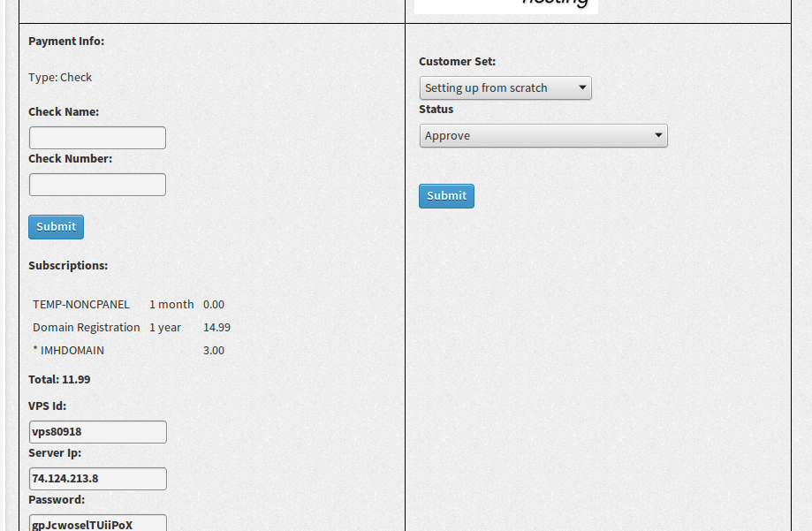Select the Domain Registration subscription row

click(x=87, y=327)
